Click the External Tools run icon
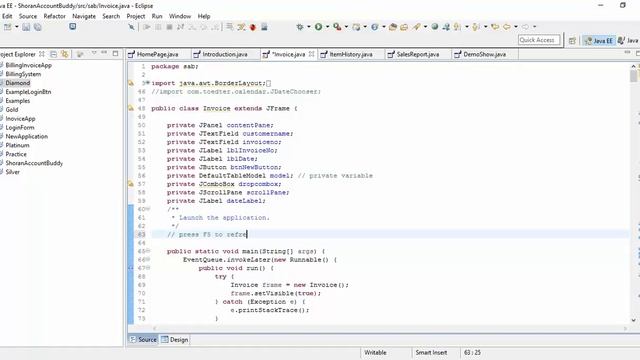 [337, 27]
